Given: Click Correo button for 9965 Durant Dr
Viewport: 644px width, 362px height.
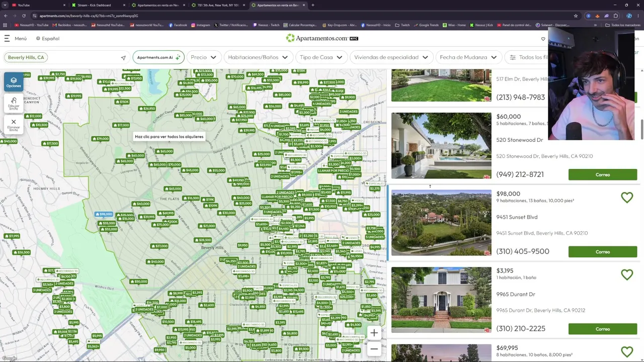Looking at the screenshot, I should point(603,329).
